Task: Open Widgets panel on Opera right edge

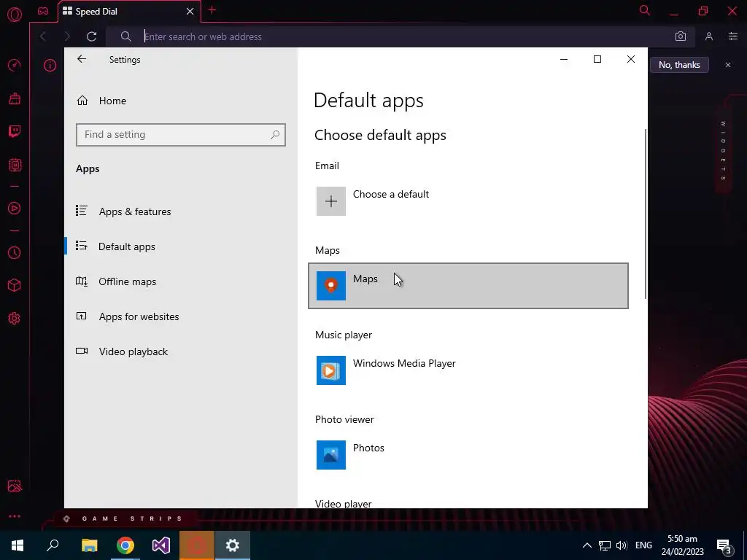Action: (x=723, y=150)
